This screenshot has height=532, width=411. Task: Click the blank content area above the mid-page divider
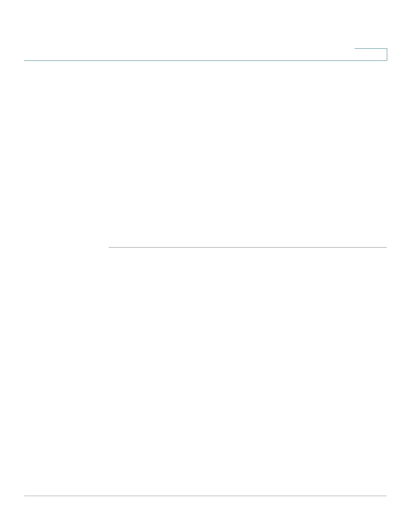248,154
